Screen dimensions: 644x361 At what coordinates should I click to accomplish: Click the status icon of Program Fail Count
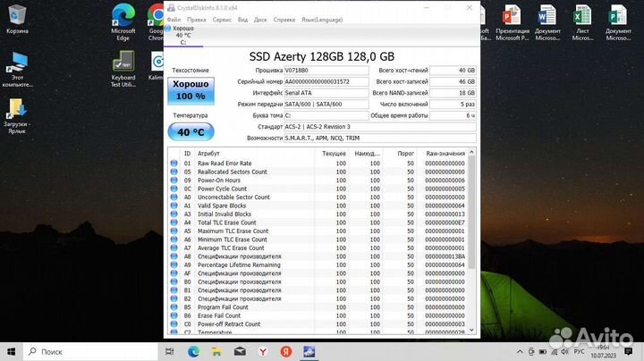pyautogui.click(x=174, y=307)
